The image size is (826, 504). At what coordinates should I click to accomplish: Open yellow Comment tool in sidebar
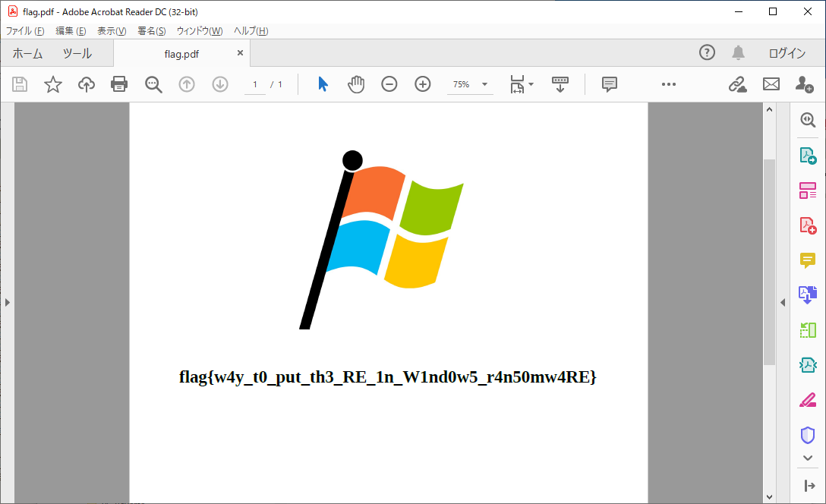(808, 260)
